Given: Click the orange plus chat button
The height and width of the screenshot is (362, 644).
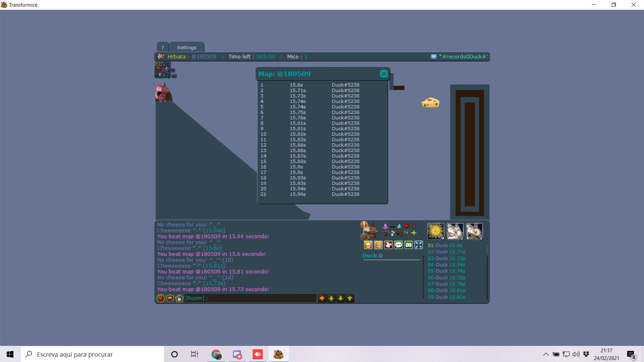Looking at the screenshot, I should pos(322,298).
